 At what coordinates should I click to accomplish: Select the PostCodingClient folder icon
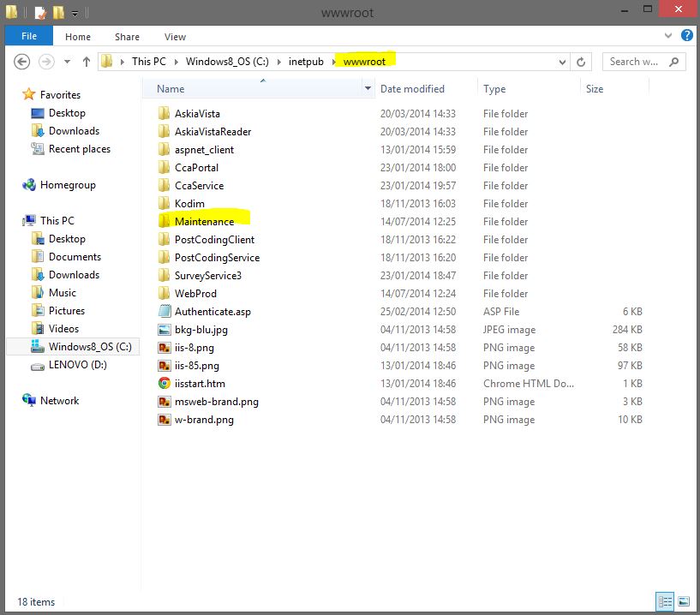165,239
